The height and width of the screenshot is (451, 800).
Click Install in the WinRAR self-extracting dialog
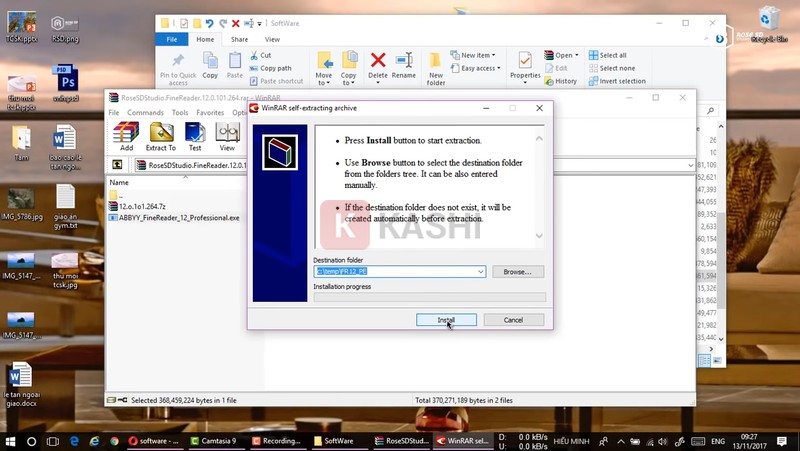[446, 320]
